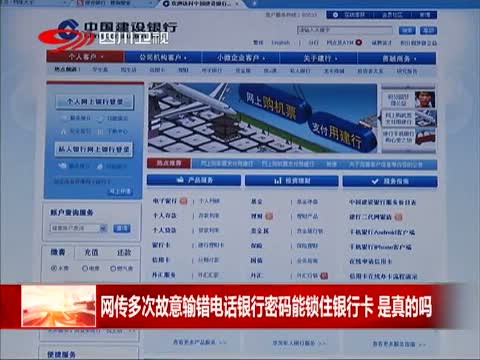This screenshot has height=360, width=480.
Task: Open the 手机银行Android客户端 link
Action: [x=382, y=232]
